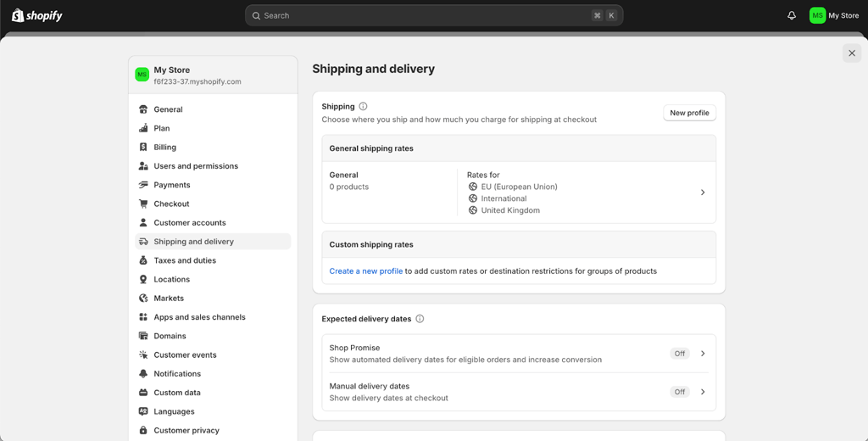Viewport: 868px width, 441px height.
Task: Open Languages settings
Action: (213, 411)
